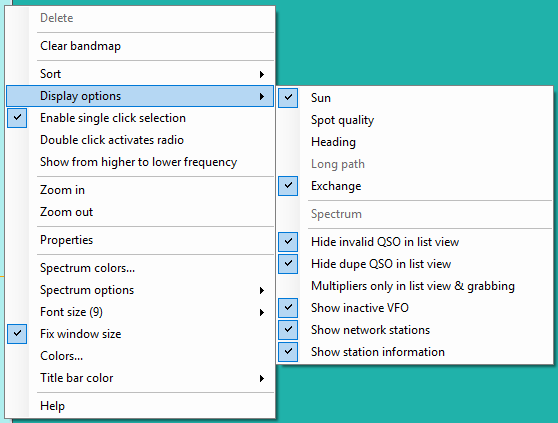Image resolution: width=558 pixels, height=423 pixels.
Task: Select Zoom in menu entry
Action: (140, 190)
